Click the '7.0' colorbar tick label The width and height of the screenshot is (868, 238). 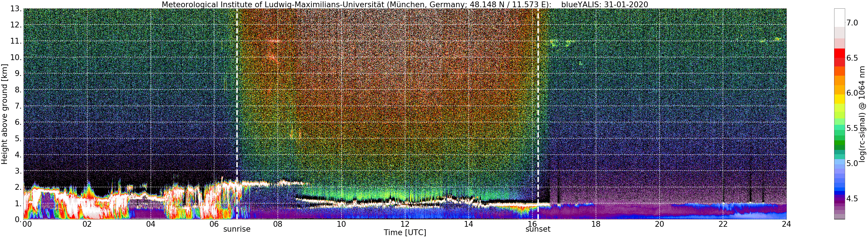(x=852, y=23)
